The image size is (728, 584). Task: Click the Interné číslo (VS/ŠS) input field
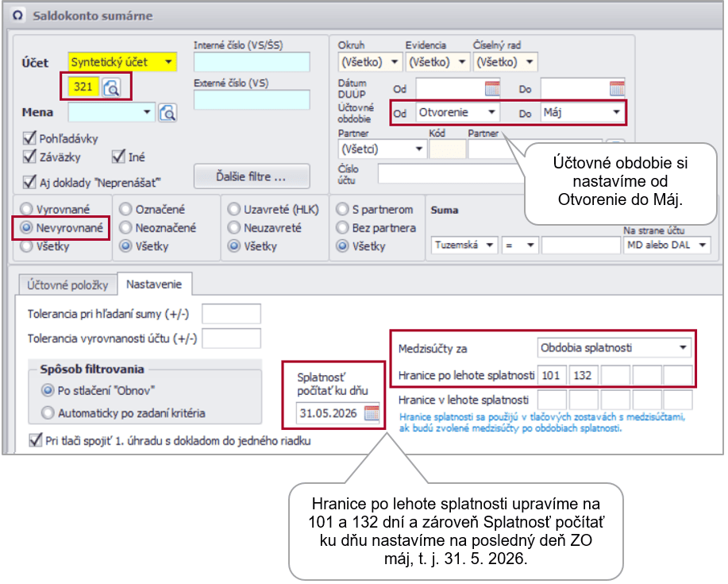pyautogui.click(x=252, y=61)
